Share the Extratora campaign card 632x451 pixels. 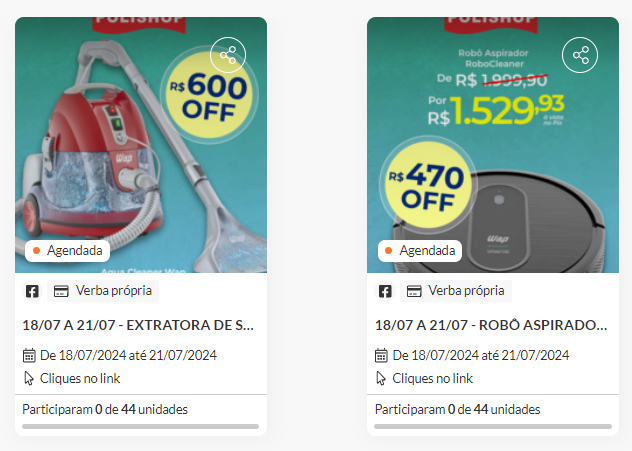(228, 55)
